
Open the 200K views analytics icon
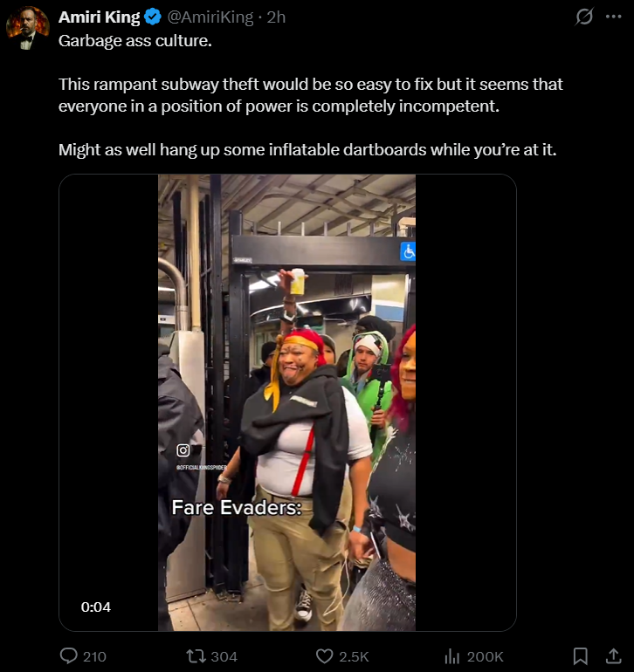pos(451,655)
